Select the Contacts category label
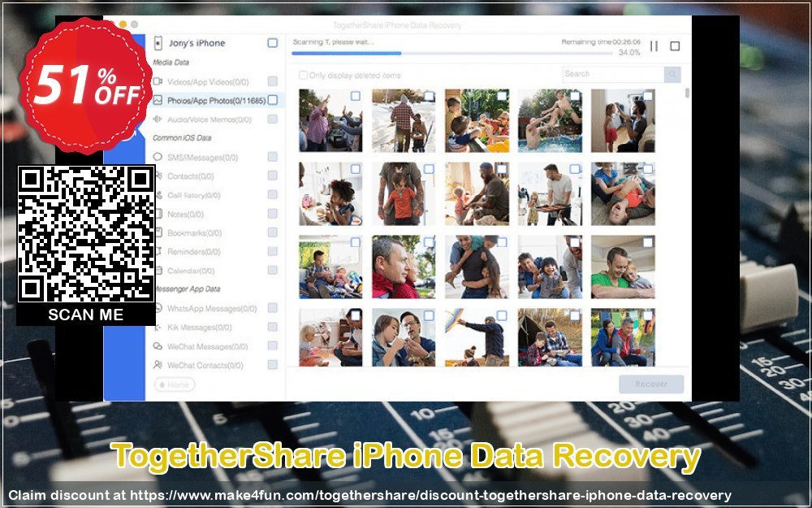Screen dimensions: 812x508 coord(191,176)
